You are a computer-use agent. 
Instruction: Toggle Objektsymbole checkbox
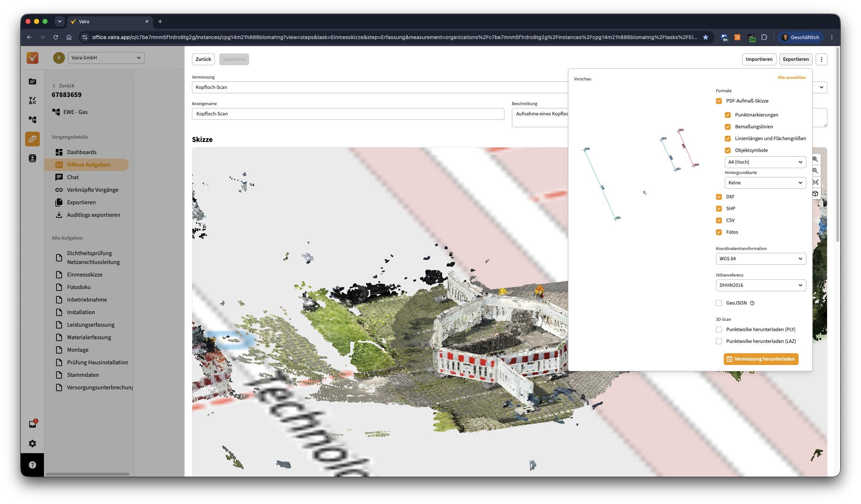[728, 150]
